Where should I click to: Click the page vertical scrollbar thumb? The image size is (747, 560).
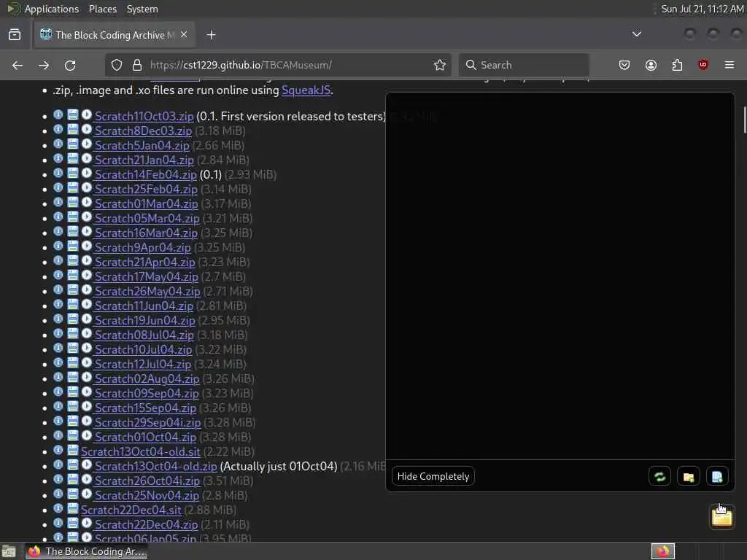tap(744, 120)
